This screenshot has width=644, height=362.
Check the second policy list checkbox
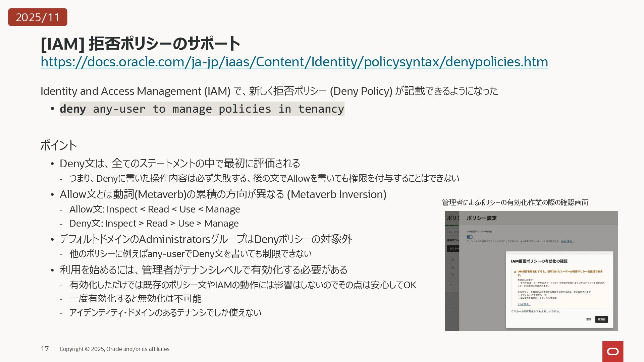(452, 267)
